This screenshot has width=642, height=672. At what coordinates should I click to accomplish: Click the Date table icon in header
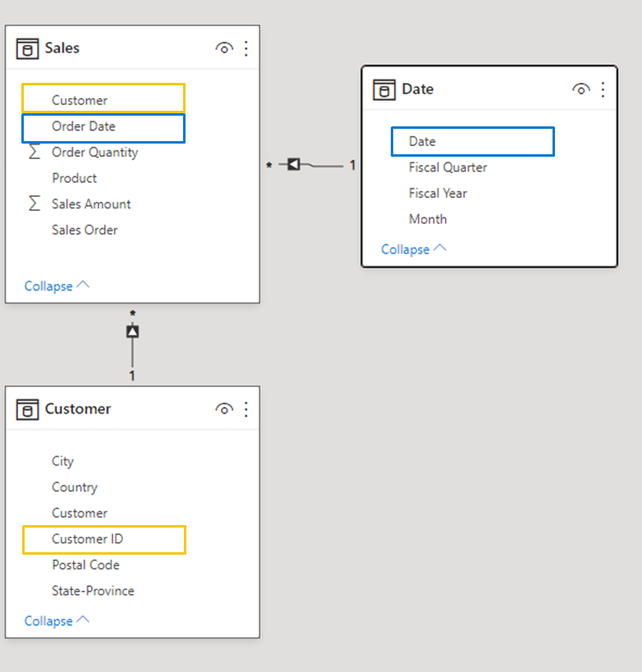pyautogui.click(x=383, y=89)
